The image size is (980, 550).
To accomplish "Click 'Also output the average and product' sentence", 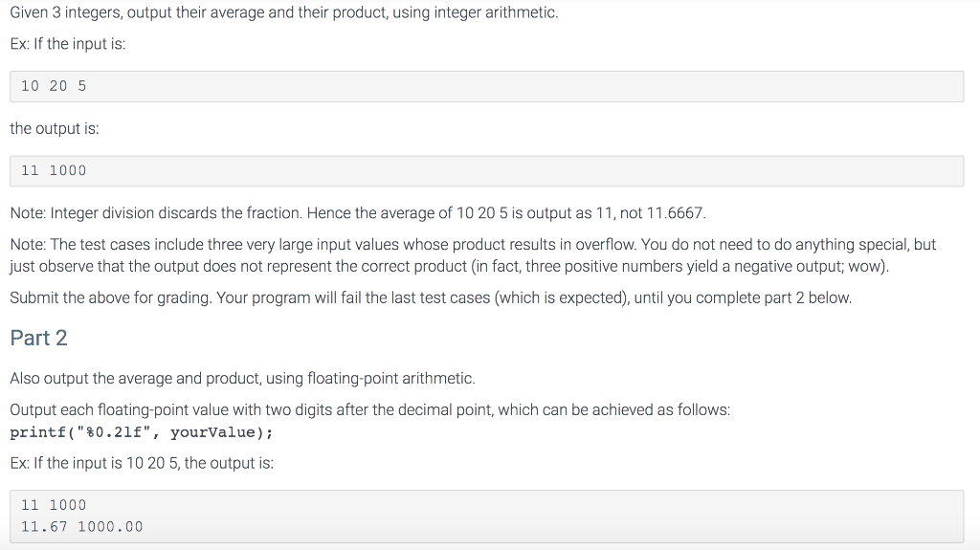I will (x=242, y=379).
